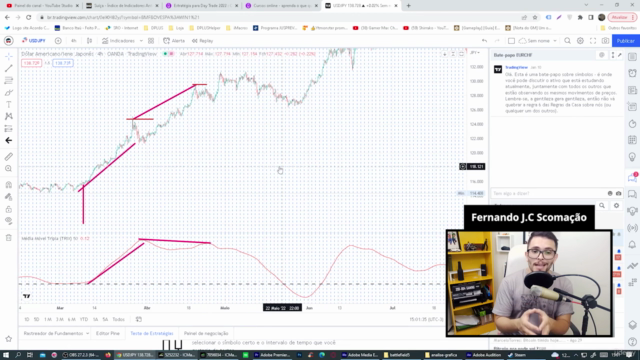The image size is (640, 360).
Task: Open public chats icon with notification badge
Action: (x=632, y=177)
